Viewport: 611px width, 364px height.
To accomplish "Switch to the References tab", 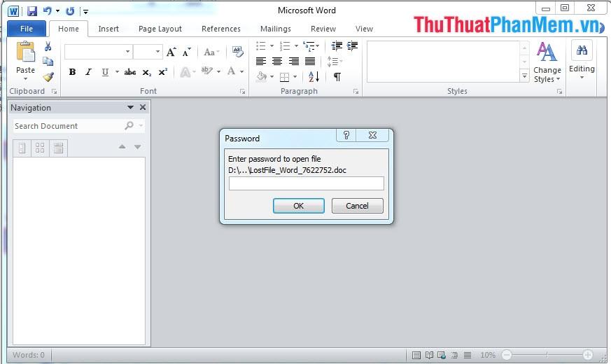I will (x=221, y=29).
